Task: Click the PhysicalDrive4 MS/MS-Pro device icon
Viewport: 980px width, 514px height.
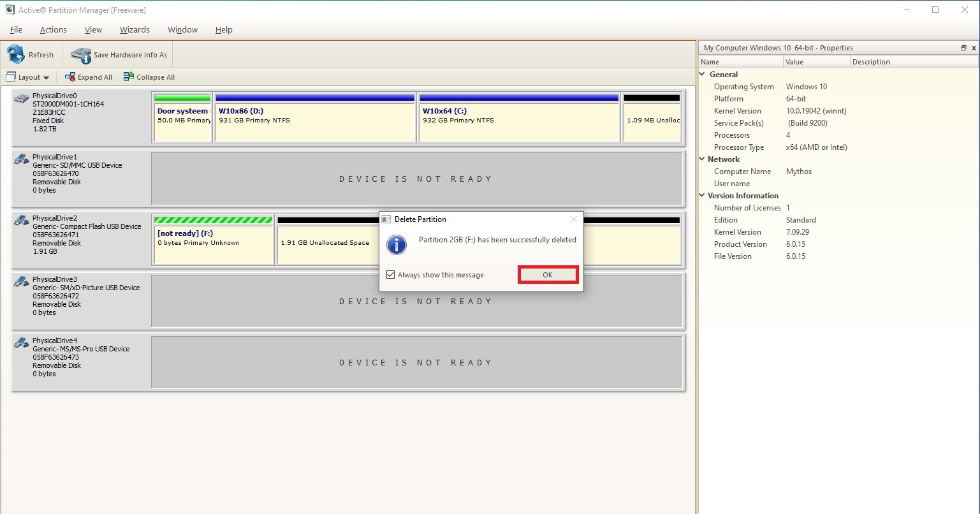Action: 22,343
